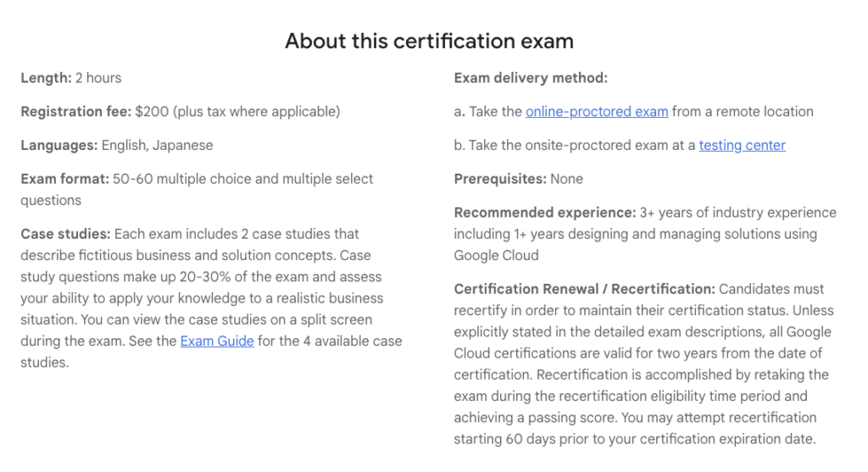868x472 pixels.
Task: Click the '2 hours' text
Action: (98, 78)
